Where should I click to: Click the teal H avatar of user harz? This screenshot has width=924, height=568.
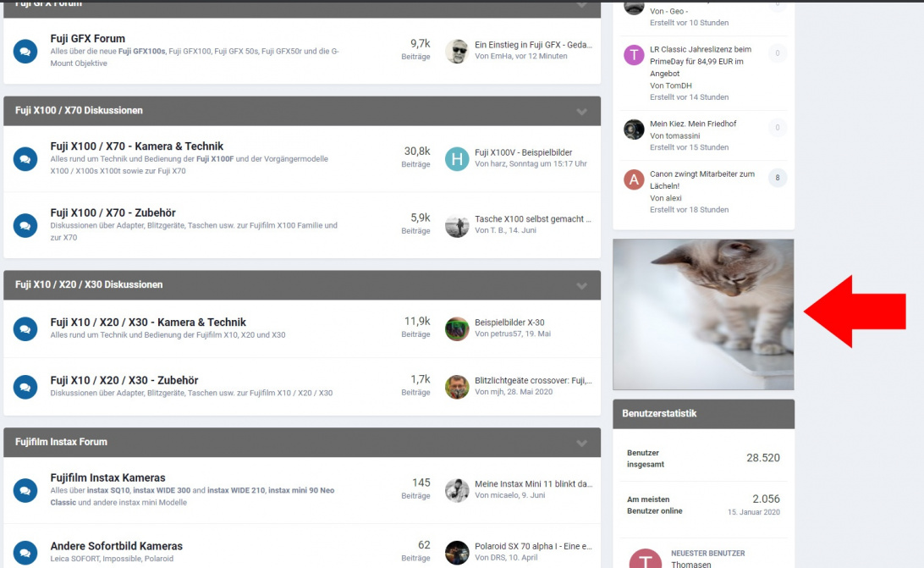coord(457,158)
